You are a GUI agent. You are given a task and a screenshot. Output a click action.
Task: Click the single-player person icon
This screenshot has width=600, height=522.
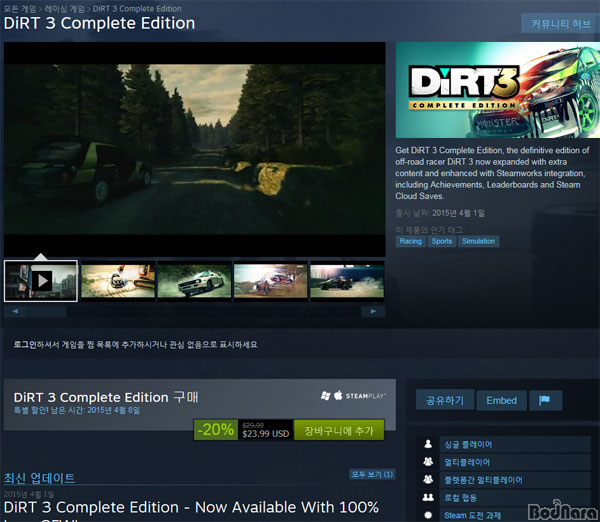pos(428,444)
